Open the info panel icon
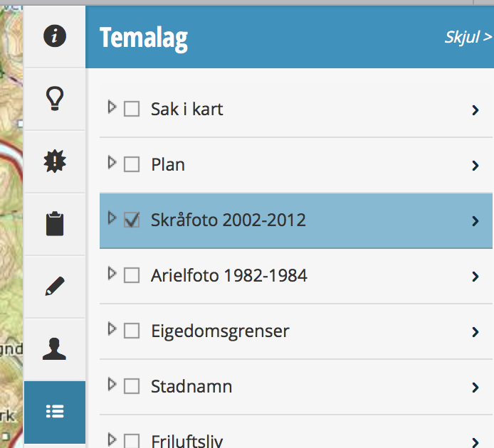494x448 pixels. (55, 36)
